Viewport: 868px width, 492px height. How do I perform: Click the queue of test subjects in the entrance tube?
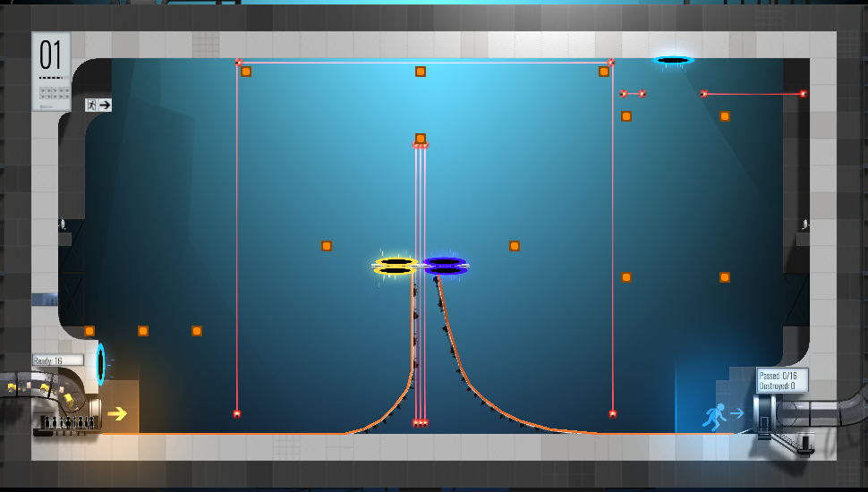pyautogui.click(x=69, y=423)
